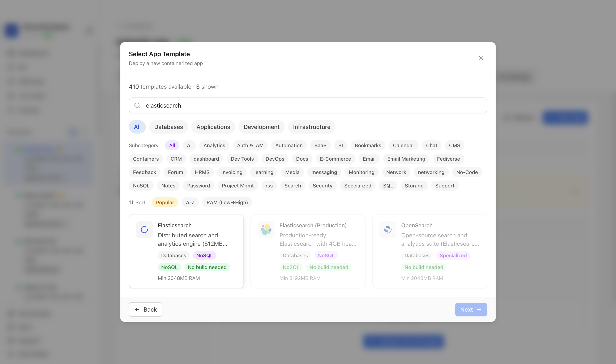Sort templates by Popular
The width and height of the screenshot is (616, 364).
coord(165,202)
